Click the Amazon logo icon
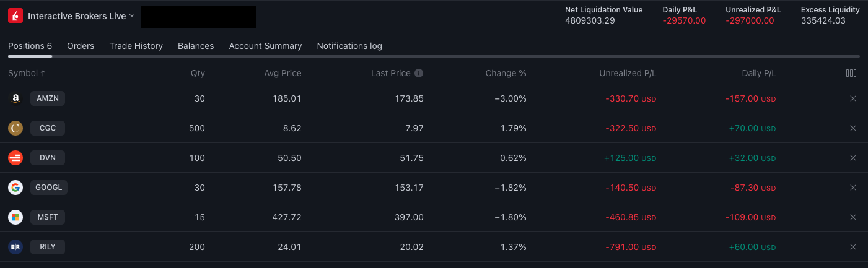Viewport: 868px width, 268px height. tap(15, 98)
